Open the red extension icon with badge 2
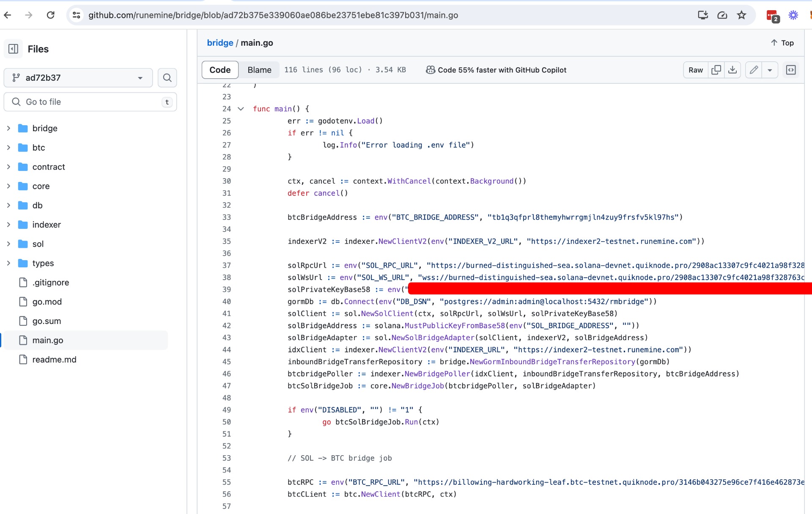The image size is (812, 514). point(773,16)
